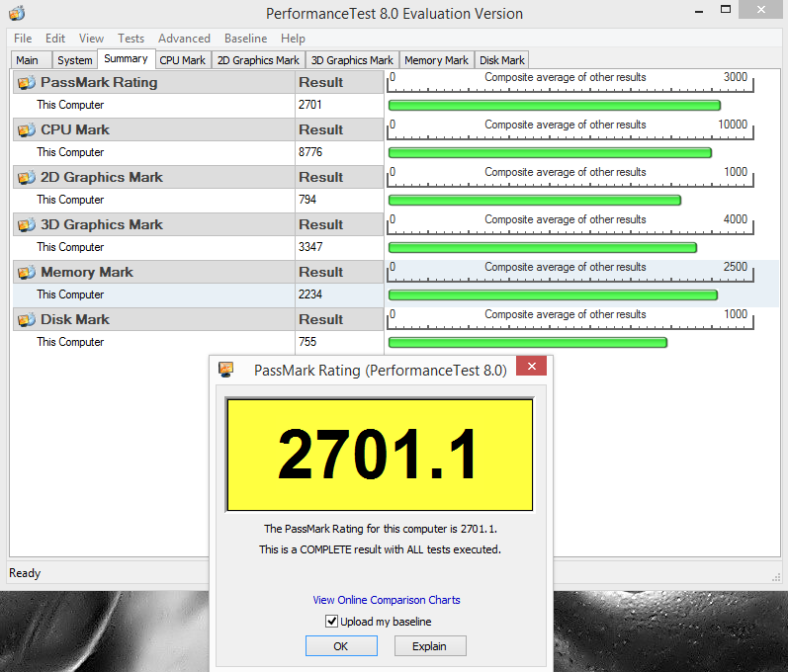
Task: Click the 2D Graphics Mark row icon
Action: (27, 178)
